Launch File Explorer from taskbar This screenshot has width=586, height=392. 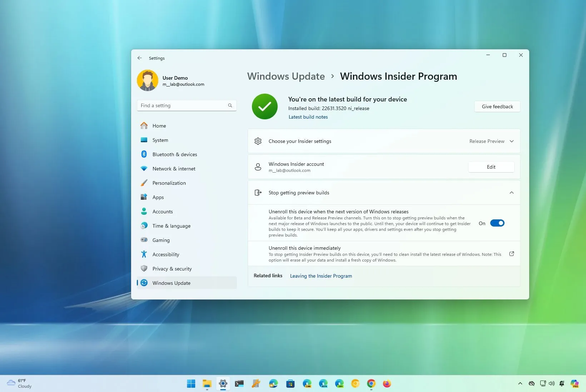(x=207, y=383)
